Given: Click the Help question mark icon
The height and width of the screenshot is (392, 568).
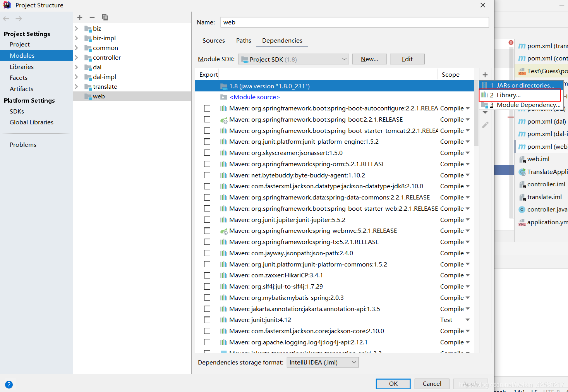Looking at the screenshot, I should pos(9,384).
